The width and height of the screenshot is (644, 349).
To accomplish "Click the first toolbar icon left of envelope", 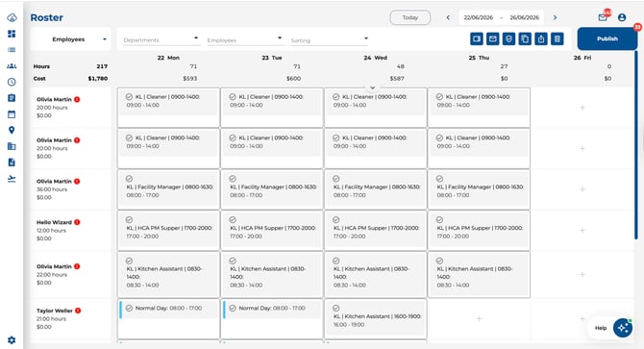I will pyautogui.click(x=477, y=39).
